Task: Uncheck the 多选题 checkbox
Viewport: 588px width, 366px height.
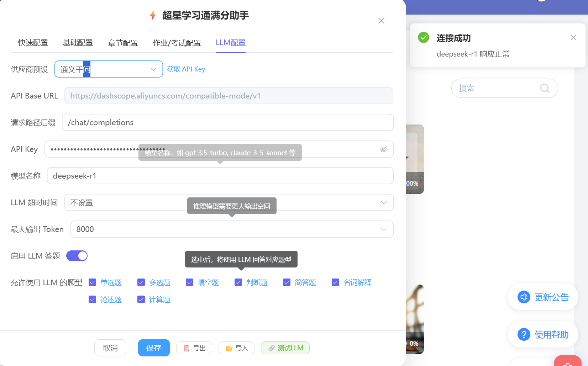Action: click(141, 282)
